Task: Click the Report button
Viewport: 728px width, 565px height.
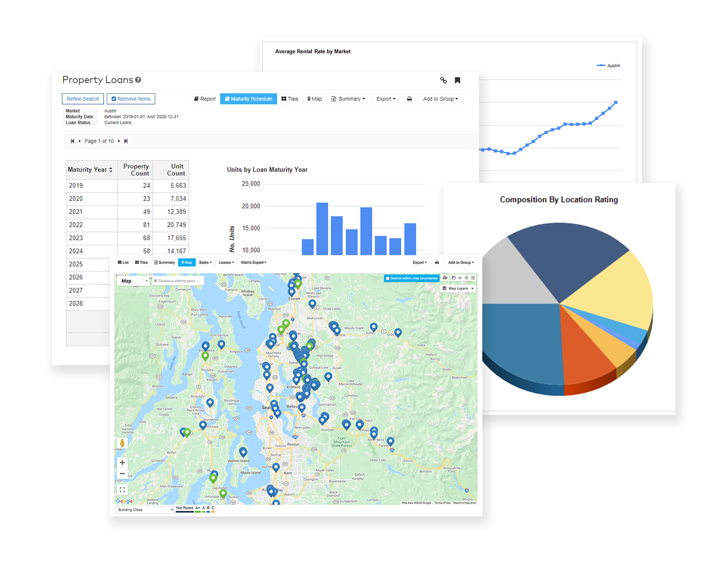Action: point(204,98)
